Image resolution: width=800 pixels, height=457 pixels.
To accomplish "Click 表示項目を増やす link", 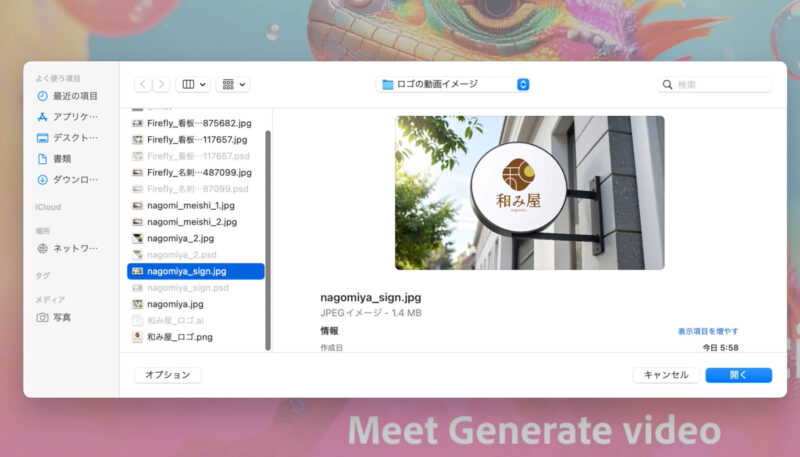I will point(708,332).
